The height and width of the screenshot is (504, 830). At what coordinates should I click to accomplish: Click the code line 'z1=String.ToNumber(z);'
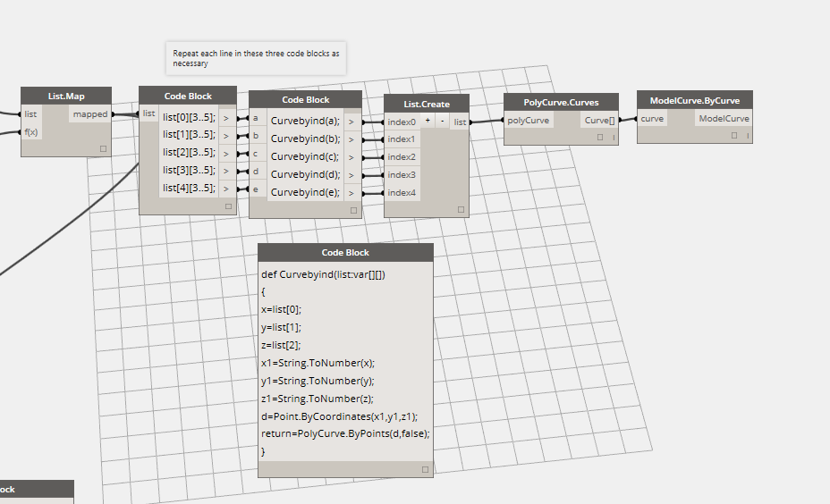318,399
